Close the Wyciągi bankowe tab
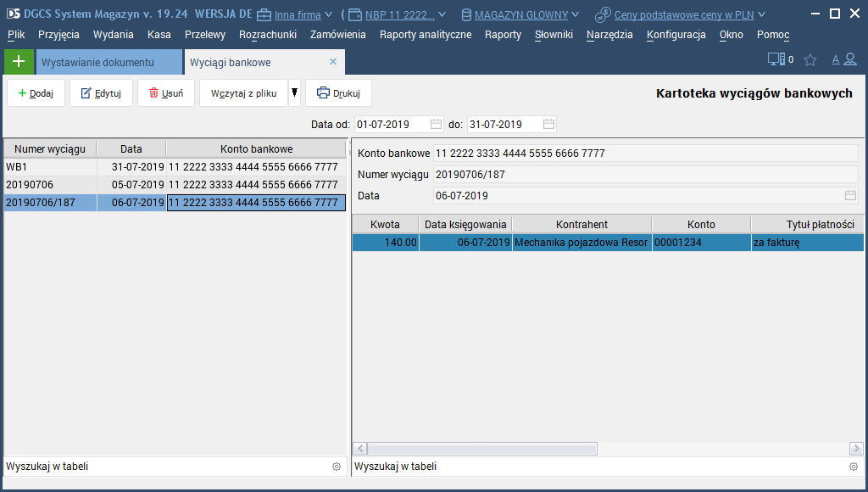Image resolution: width=868 pixels, height=492 pixels. click(333, 62)
